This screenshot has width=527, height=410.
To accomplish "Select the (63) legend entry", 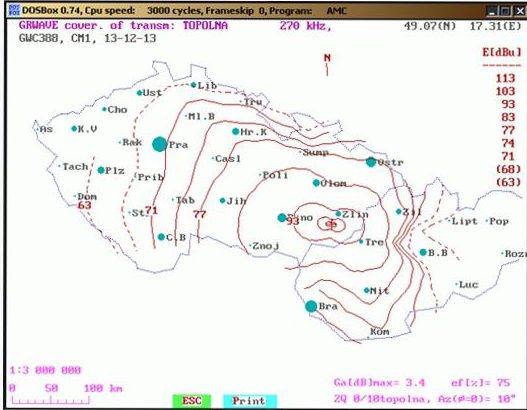I will point(508,182).
